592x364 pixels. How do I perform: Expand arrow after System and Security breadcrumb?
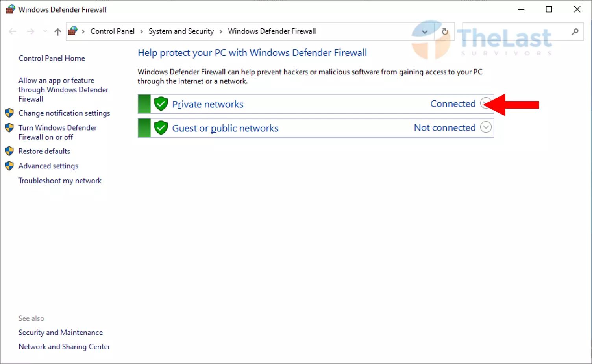pos(221,31)
